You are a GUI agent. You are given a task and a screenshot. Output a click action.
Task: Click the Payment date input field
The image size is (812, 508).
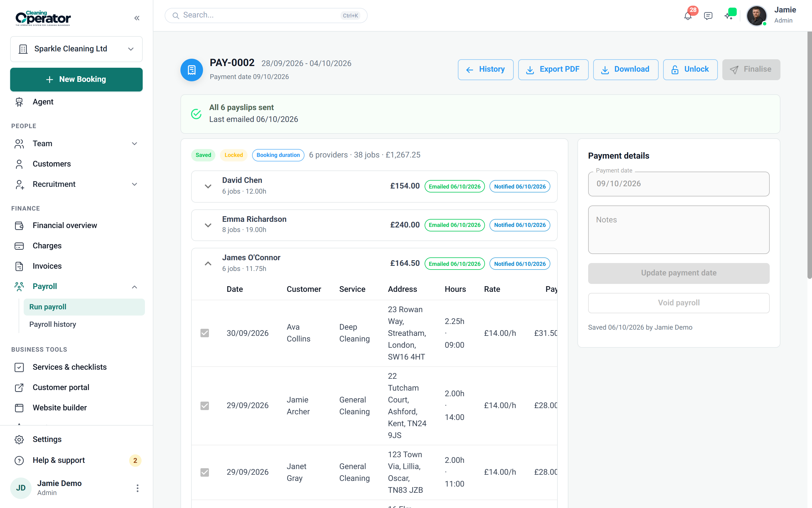(x=678, y=184)
